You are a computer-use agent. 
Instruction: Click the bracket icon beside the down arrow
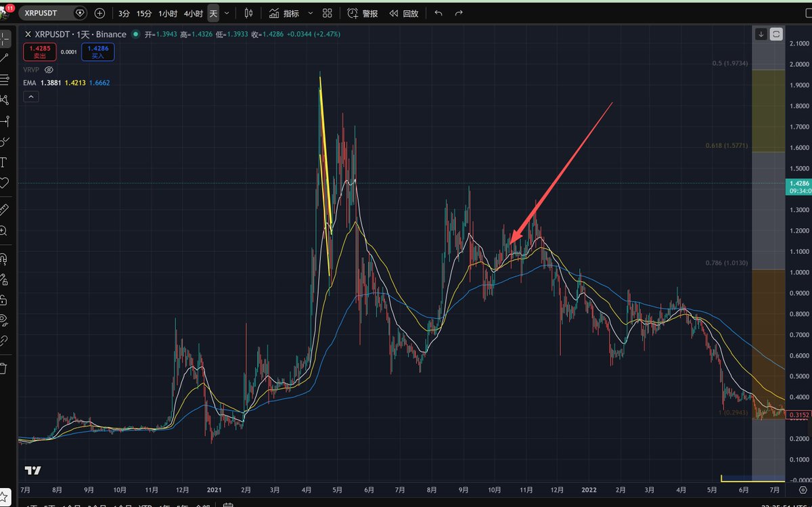pyautogui.click(x=776, y=33)
